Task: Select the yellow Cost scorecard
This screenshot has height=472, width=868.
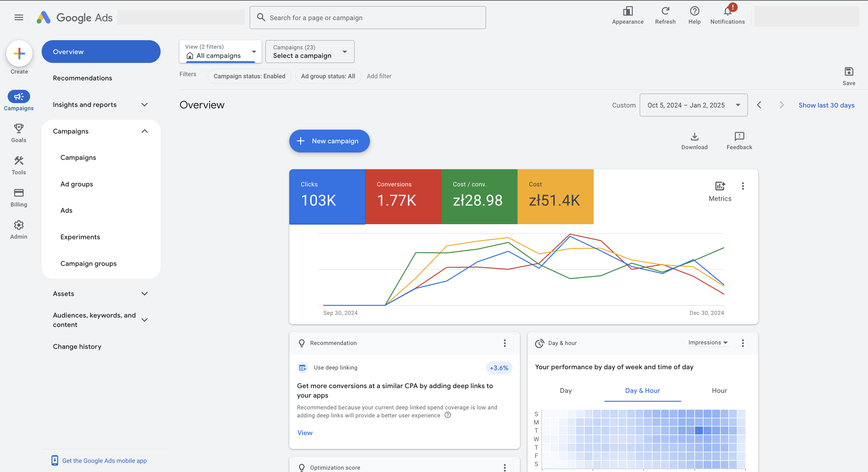Action: [555, 196]
